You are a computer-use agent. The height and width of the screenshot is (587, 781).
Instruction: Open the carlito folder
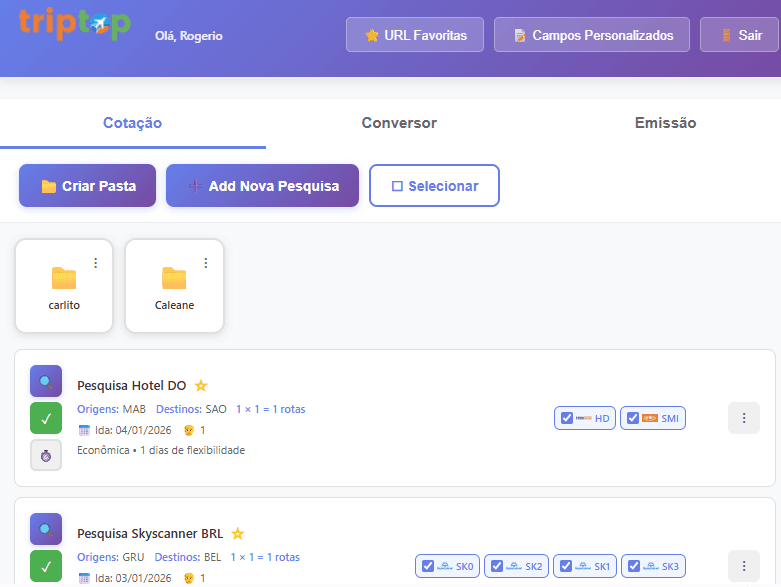[x=64, y=286]
